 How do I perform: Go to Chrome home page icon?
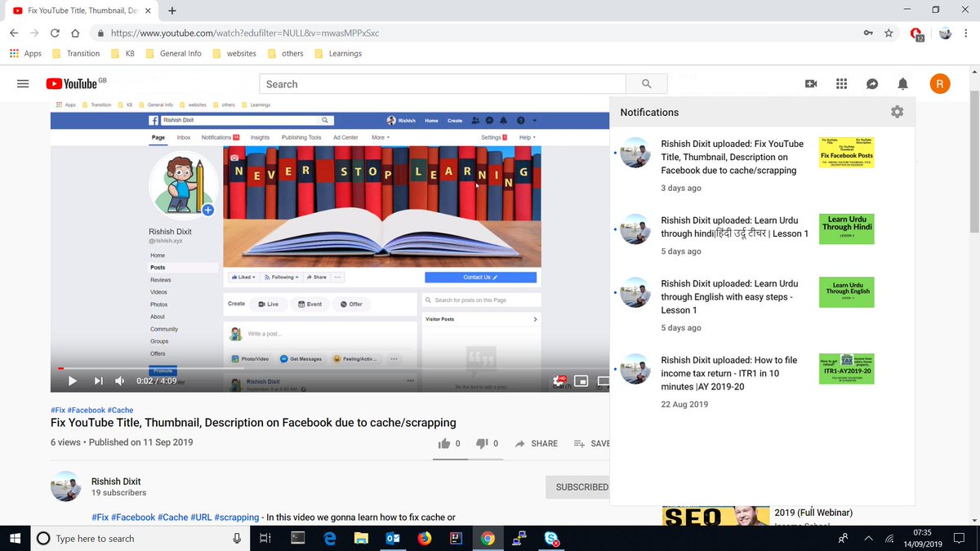[x=75, y=33]
